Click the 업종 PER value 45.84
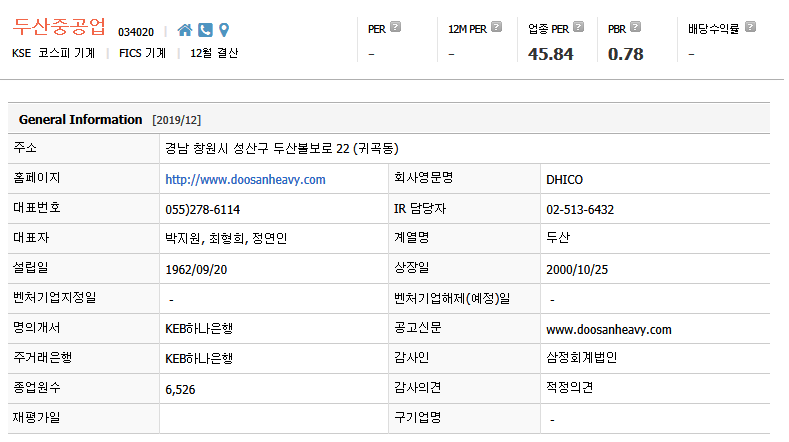Viewport: 789px width, 442px height. (x=550, y=54)
